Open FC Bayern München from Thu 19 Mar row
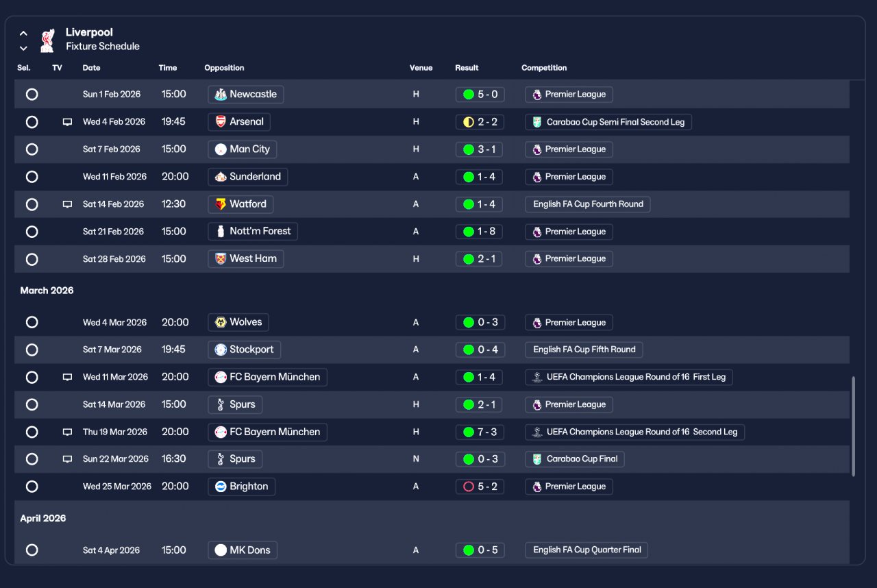This screenshot has width=877, height=588. pos(267,432)
